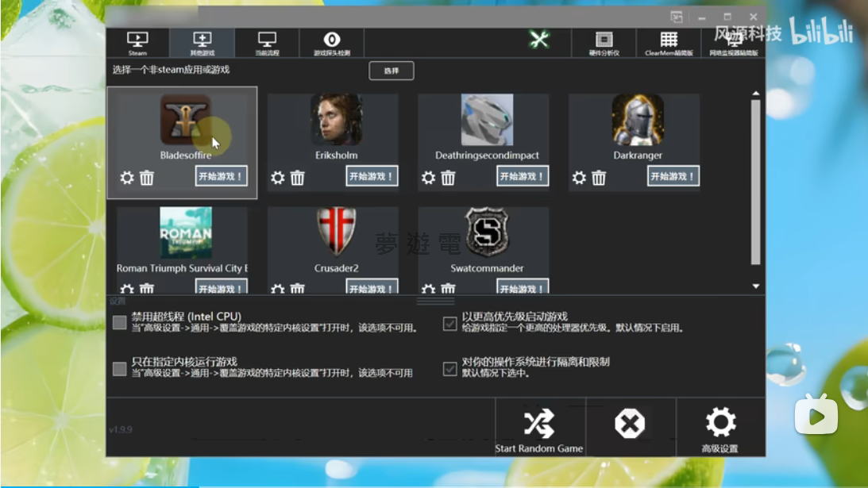Enable 禁用超线程 (Intel CPU) checkbox
This screenshot has height=488, width=868.
pyautogui.click(x=119, y=323)
